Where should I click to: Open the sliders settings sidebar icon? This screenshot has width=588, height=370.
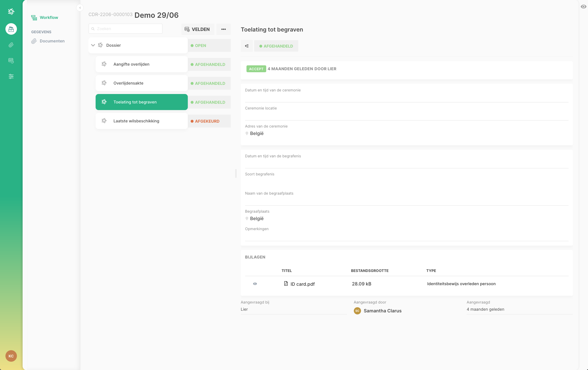click(x=11, y=77)
